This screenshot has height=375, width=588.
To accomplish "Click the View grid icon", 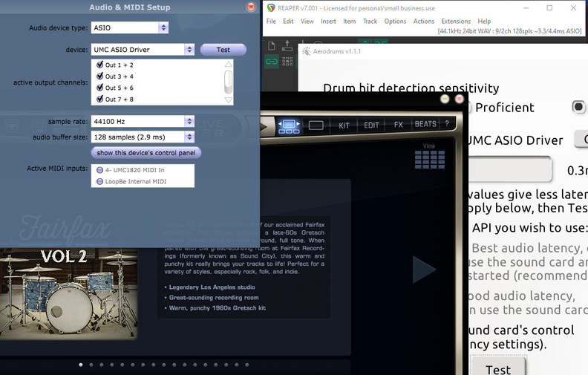I will pos(430,160).
